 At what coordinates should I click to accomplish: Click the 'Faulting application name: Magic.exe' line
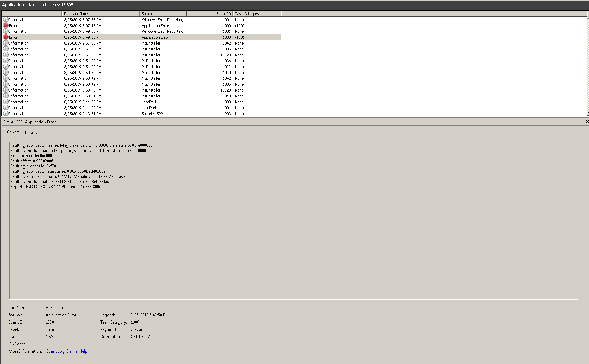pos(81,145)
